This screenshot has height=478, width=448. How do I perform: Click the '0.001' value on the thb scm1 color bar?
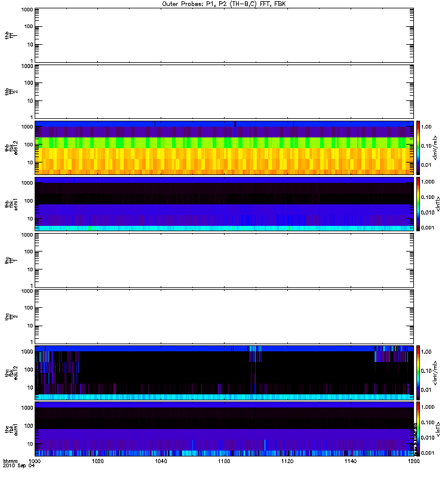pyautogui.click(x=428, y=228)
